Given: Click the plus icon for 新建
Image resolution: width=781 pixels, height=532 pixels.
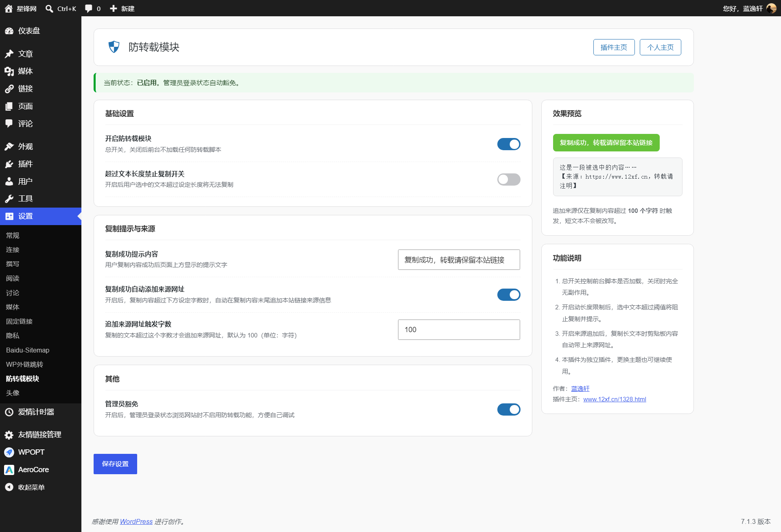Looking at the screenshot, I should tap(114, 9).
